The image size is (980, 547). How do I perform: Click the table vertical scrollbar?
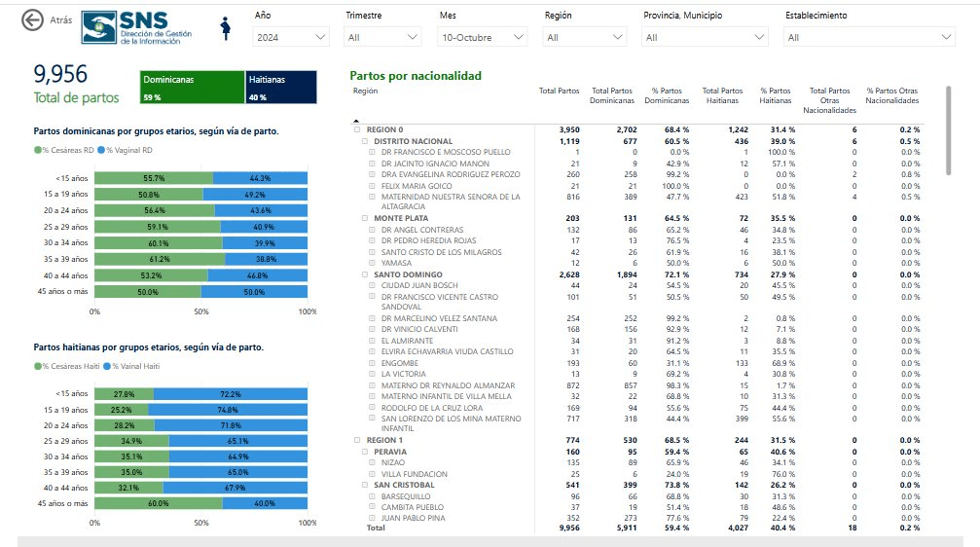[948, 130]
